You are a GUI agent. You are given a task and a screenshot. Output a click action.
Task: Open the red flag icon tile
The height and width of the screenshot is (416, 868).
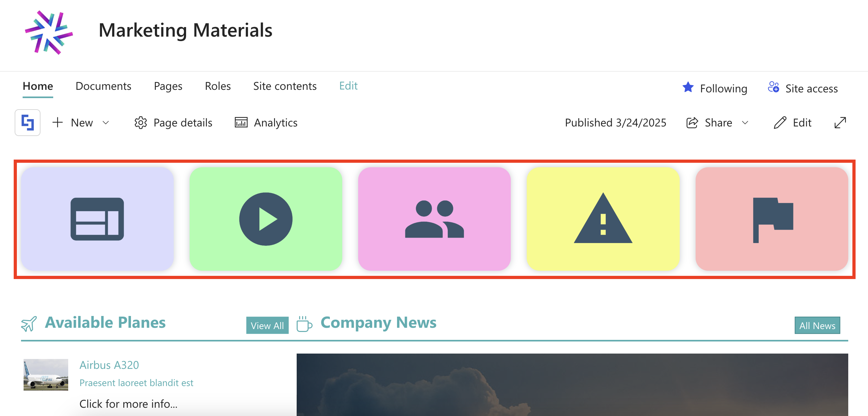[x=772, y=219]
